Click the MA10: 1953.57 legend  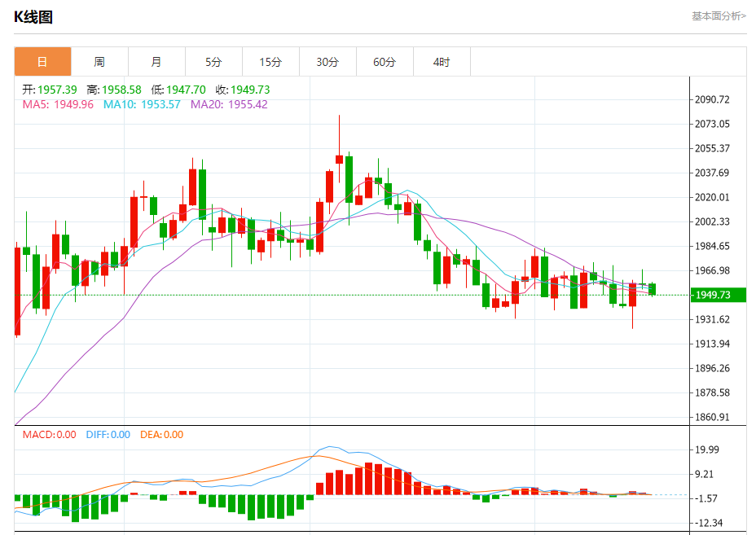142,104
